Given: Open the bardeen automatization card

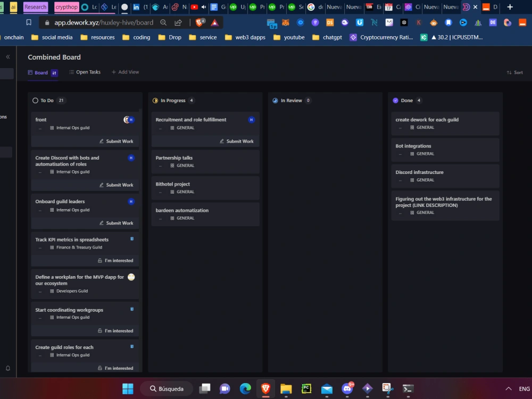Looking at the screenshot, I should 205,214.
